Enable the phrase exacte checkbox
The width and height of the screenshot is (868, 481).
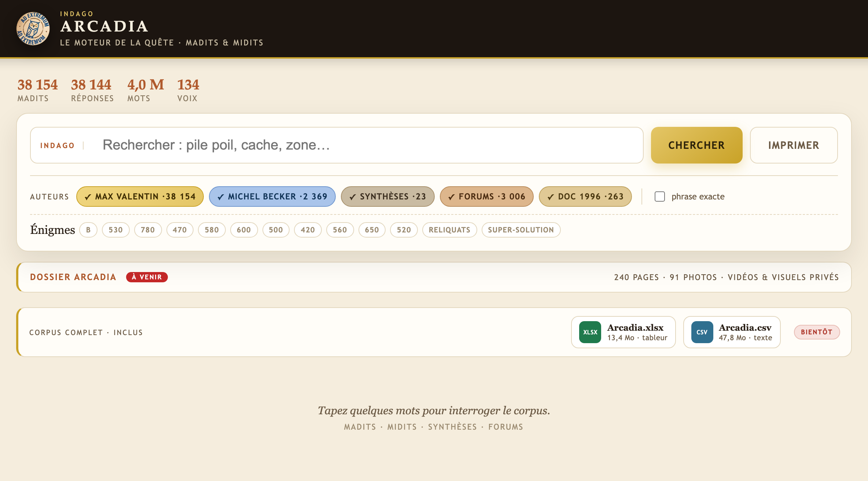660,197
